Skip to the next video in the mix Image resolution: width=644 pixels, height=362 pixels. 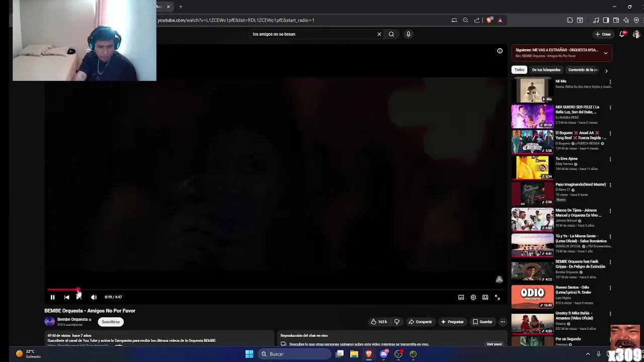[x=79, y=297]
